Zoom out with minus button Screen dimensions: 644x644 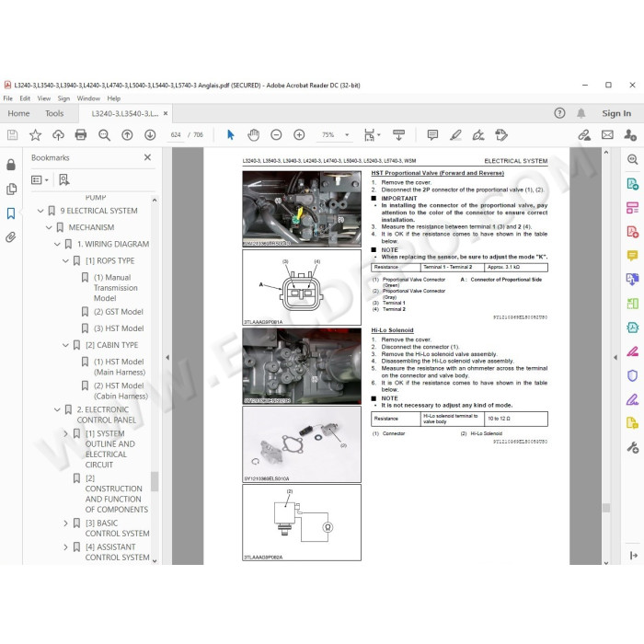[276, 134]
